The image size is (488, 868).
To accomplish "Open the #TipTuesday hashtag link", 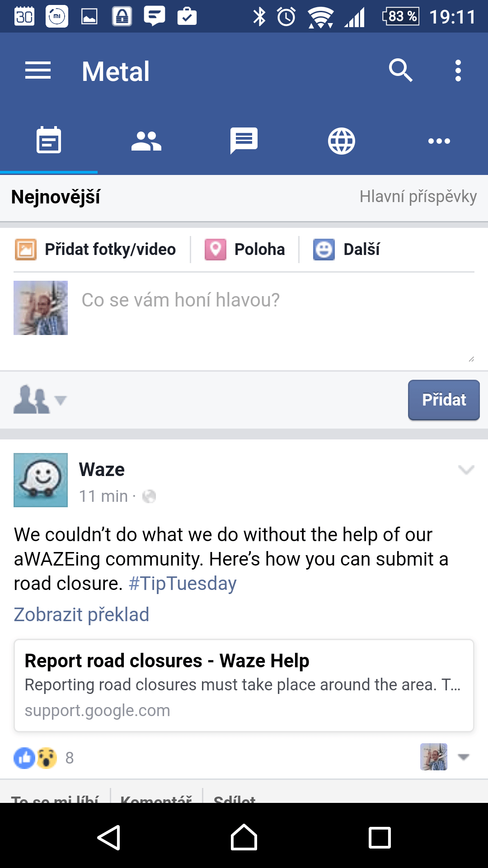I will pyautogui.click(x=183, y=584).
